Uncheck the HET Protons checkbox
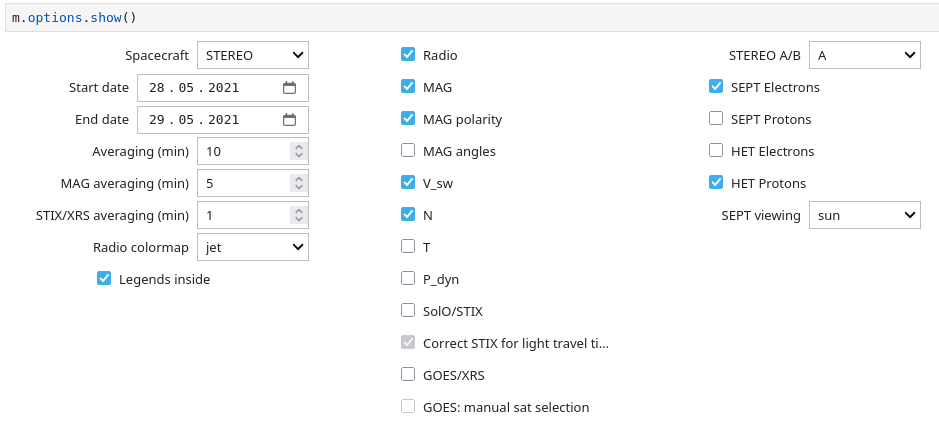This screenshot has height=424, width=939. 716,183
